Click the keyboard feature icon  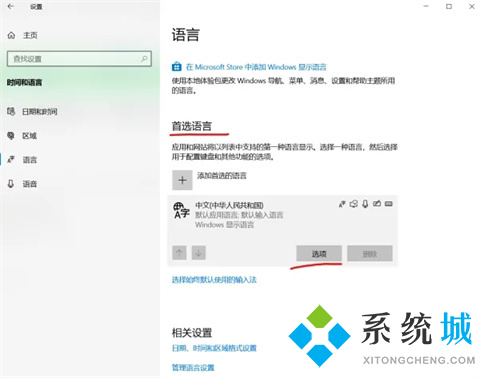(389, 203)
